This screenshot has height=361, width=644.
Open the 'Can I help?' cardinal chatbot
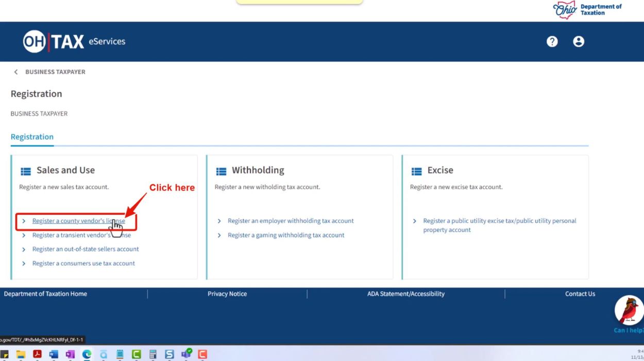tap(629, 311)
